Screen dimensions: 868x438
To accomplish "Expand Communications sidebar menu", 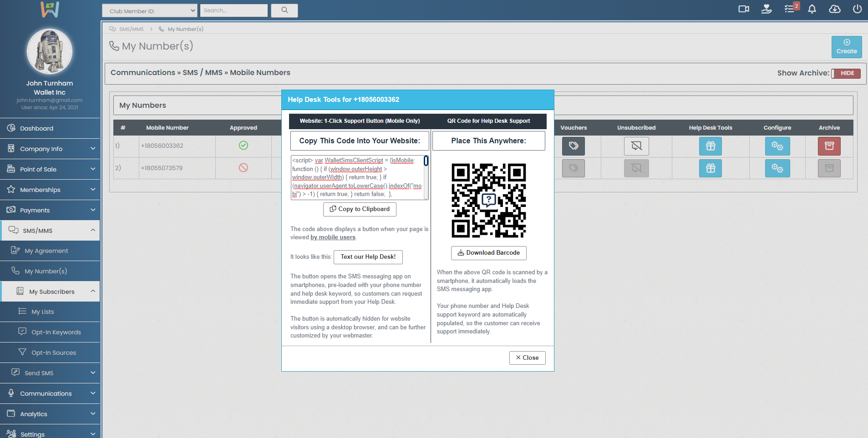I will point(50,393).
